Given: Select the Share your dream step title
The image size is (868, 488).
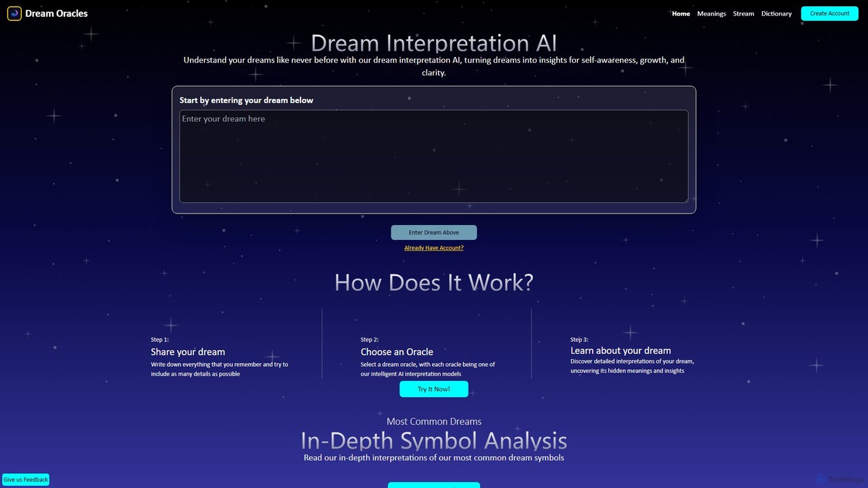Looking at the screenshot, I should [188, 352].
